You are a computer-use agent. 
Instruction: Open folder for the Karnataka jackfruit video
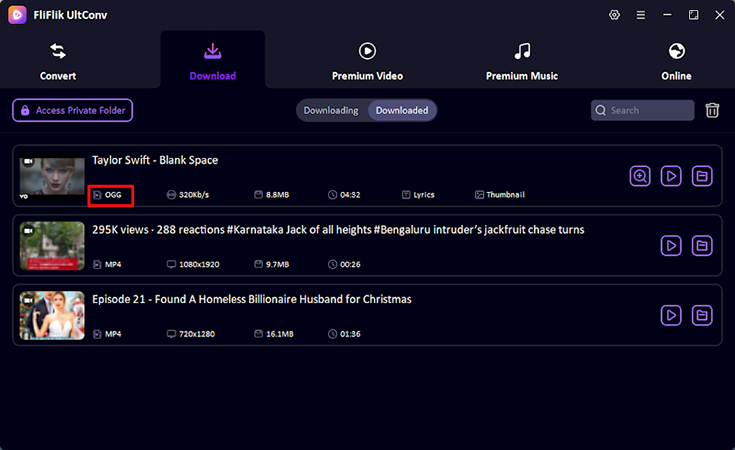[x=702, y=246]
